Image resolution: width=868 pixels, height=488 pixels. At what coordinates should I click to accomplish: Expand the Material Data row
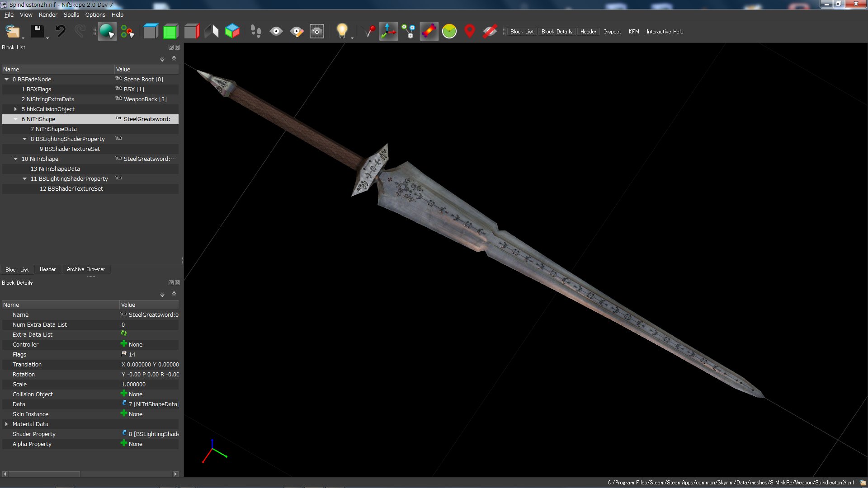(6, 424)
